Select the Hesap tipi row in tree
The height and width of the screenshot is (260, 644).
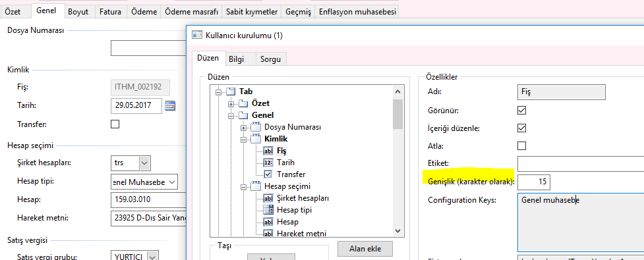294,210
